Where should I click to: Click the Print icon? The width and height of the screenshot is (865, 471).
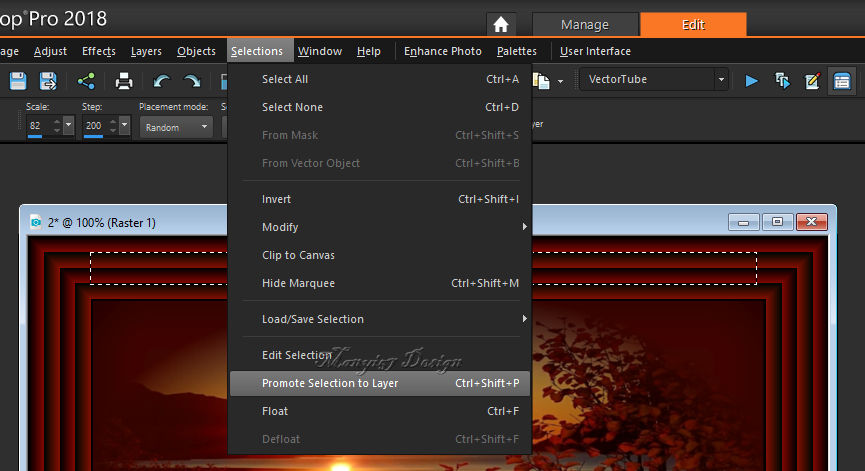click(x=124, y=81)
